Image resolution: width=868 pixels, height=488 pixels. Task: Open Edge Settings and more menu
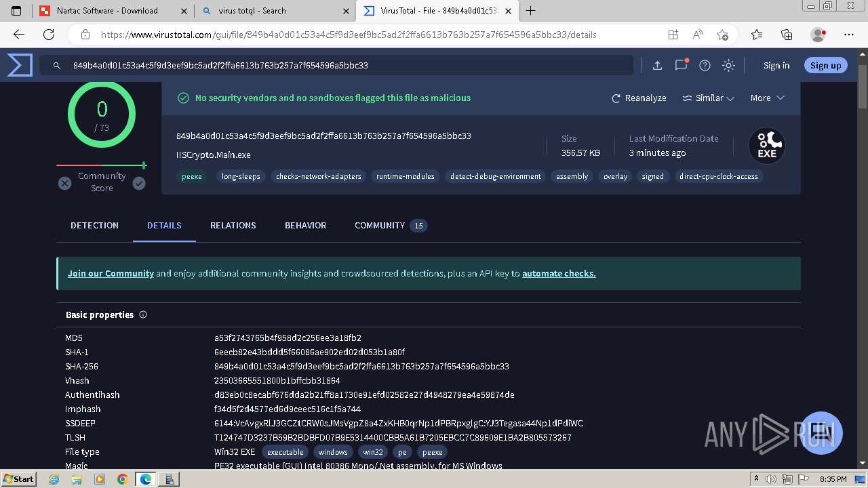tap(849, 35)
